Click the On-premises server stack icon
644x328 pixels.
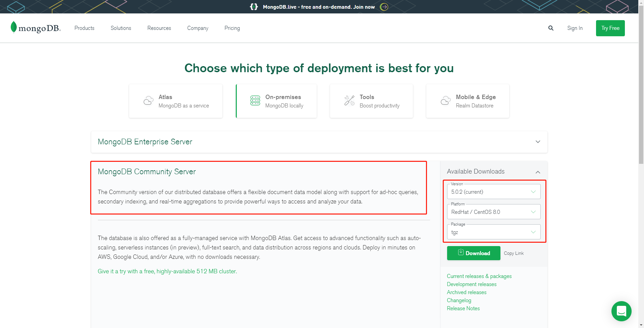click(x=255, y=101)
